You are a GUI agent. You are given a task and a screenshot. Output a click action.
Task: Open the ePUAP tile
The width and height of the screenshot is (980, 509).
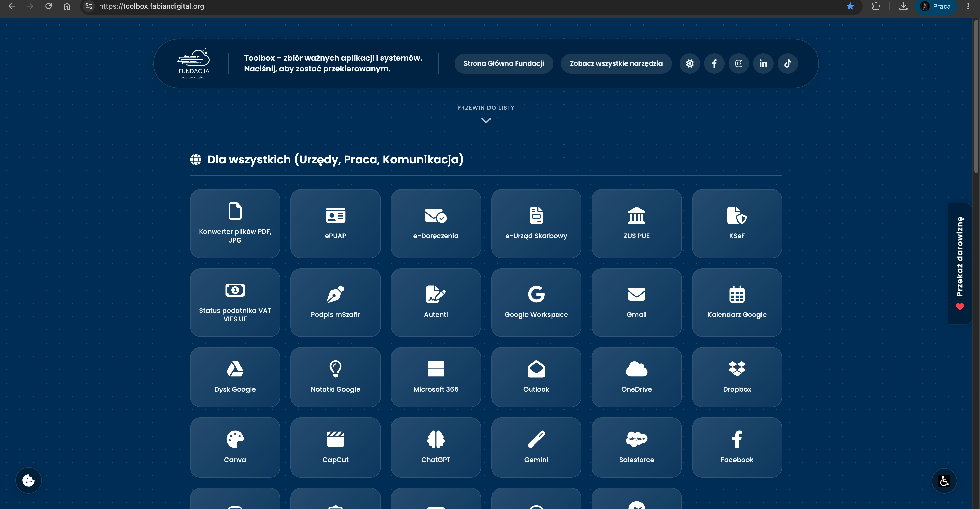point(335,224)
